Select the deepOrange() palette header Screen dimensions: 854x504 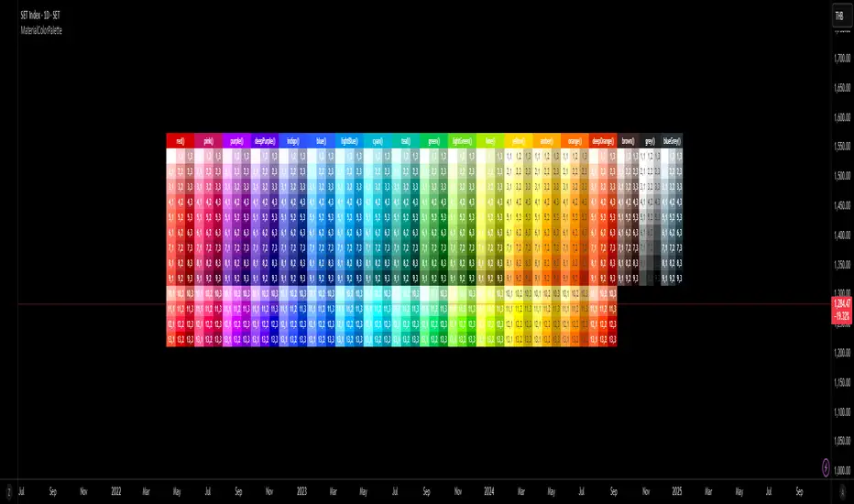click(602, 142)
